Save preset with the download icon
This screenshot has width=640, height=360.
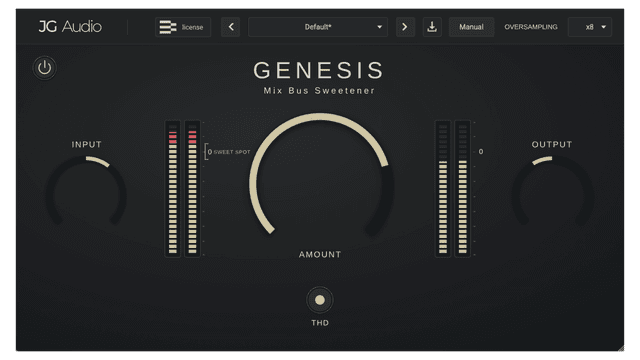(x=432, y=27)
